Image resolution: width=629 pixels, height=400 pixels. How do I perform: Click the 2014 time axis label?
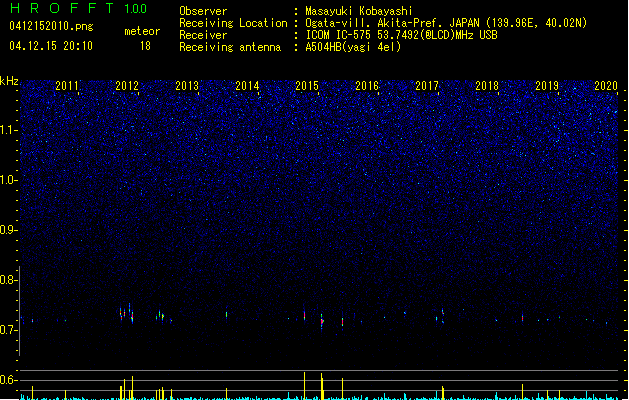coord(247,86)
